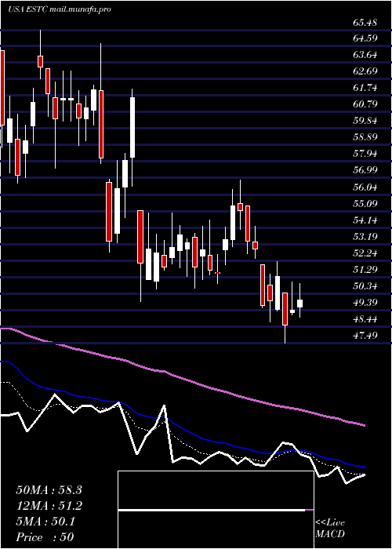Viewport: 392px width, 549px height.
Task: Select the 49.39 price axis label
Action: [x=365, y=303]
